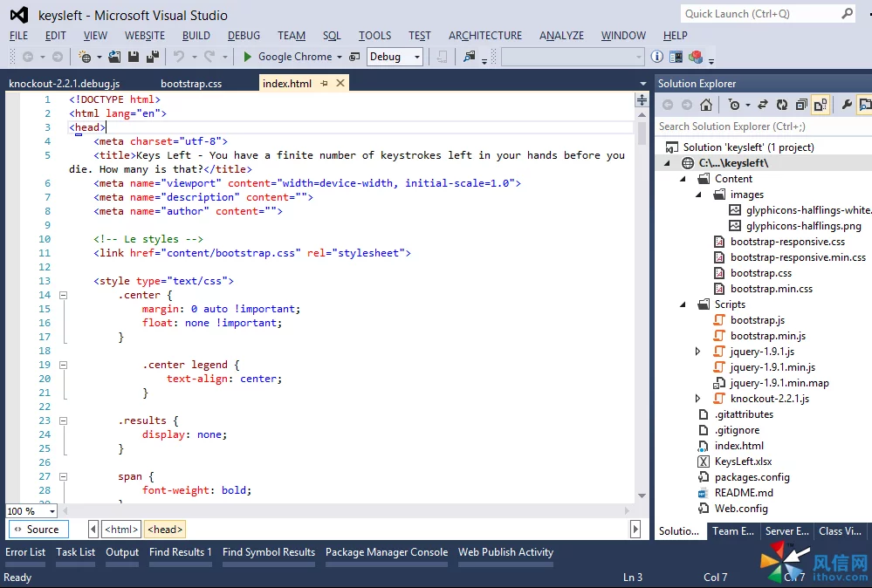This screenshot has width=872, height=588.
Task: Open the FILE menu
Action: pyautogui.click(x=18, y=36)
